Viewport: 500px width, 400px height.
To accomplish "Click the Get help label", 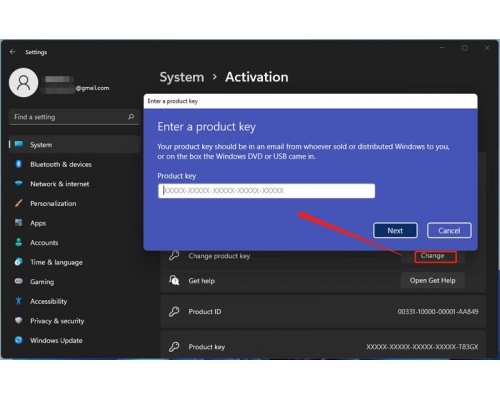I will tap(201, 281).
